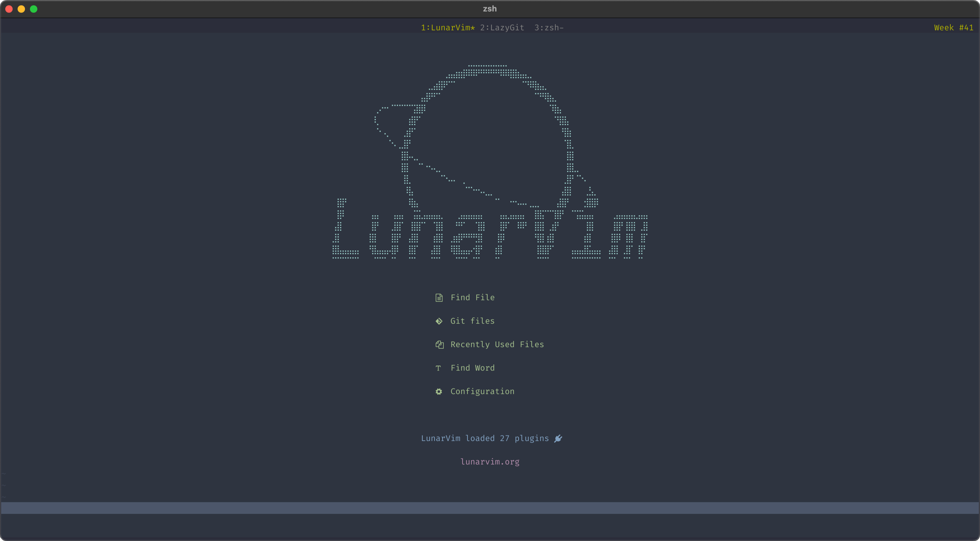Click the Find File document icon
The height and width of the screenshot is (541, 980).
click(x=439, y=298)
